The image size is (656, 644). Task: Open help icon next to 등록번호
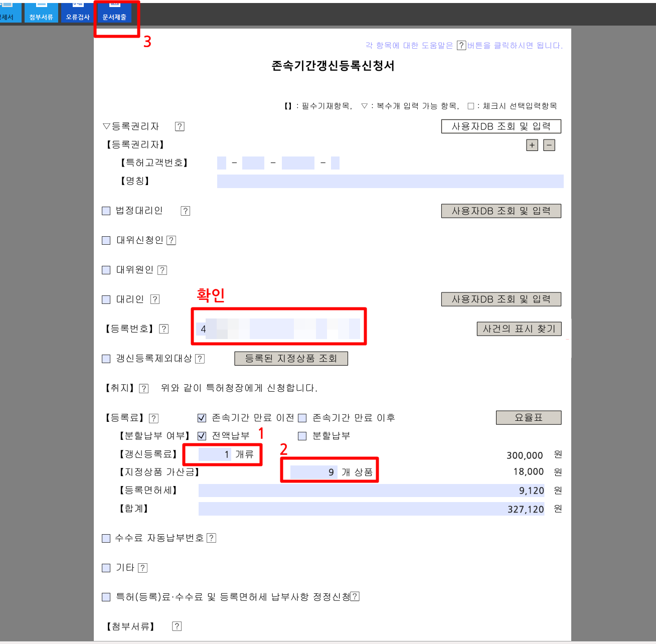tap(164, 329)
